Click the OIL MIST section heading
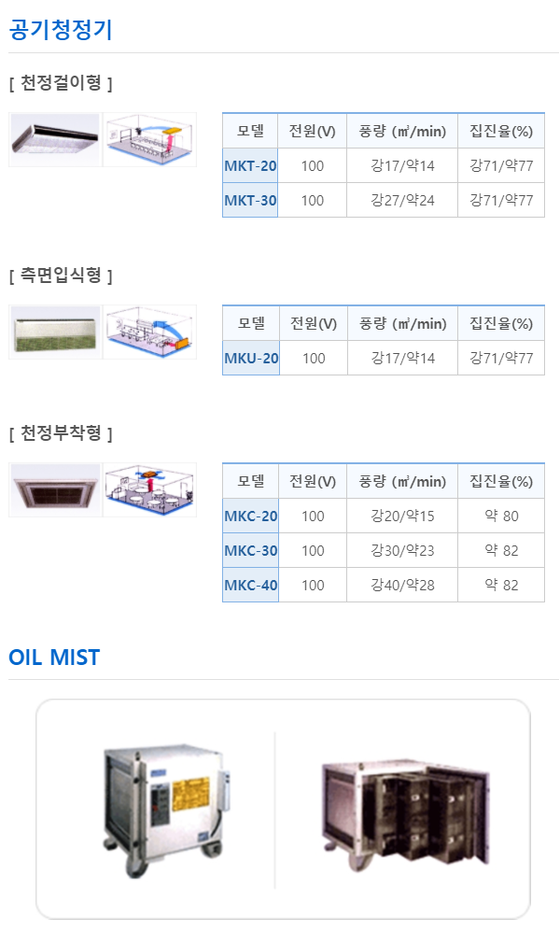 (54, 658)
